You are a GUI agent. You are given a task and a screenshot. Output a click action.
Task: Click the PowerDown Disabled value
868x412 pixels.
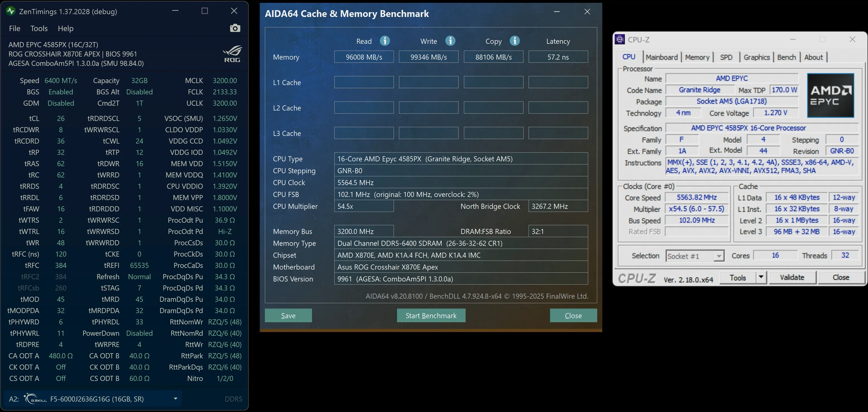coord(139,333)
